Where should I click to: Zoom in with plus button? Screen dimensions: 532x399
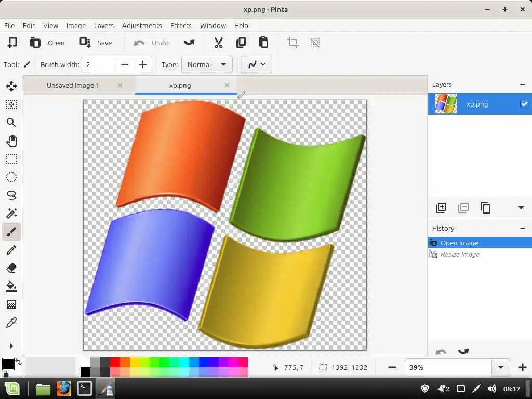pyautogui.click(x=523, y=367)
